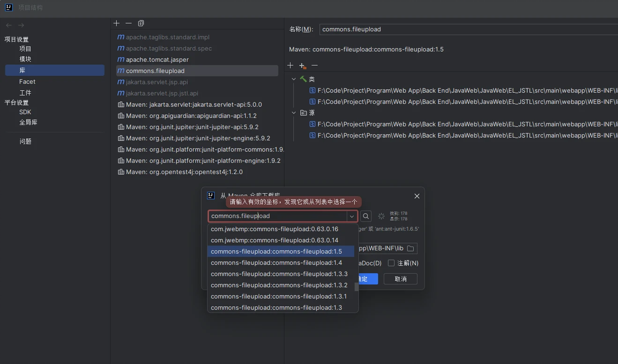Screen dimensions: 618x364
Task: Select Maven: org.junit.jupiter:junit-jupiter-engine:5.9.2
Action: (x=197, y=138)
